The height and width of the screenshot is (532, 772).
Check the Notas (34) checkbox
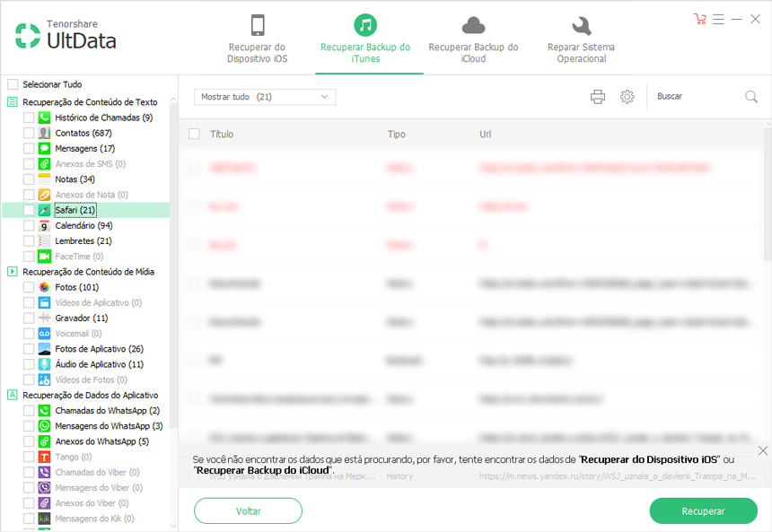[x=29, y=179]
